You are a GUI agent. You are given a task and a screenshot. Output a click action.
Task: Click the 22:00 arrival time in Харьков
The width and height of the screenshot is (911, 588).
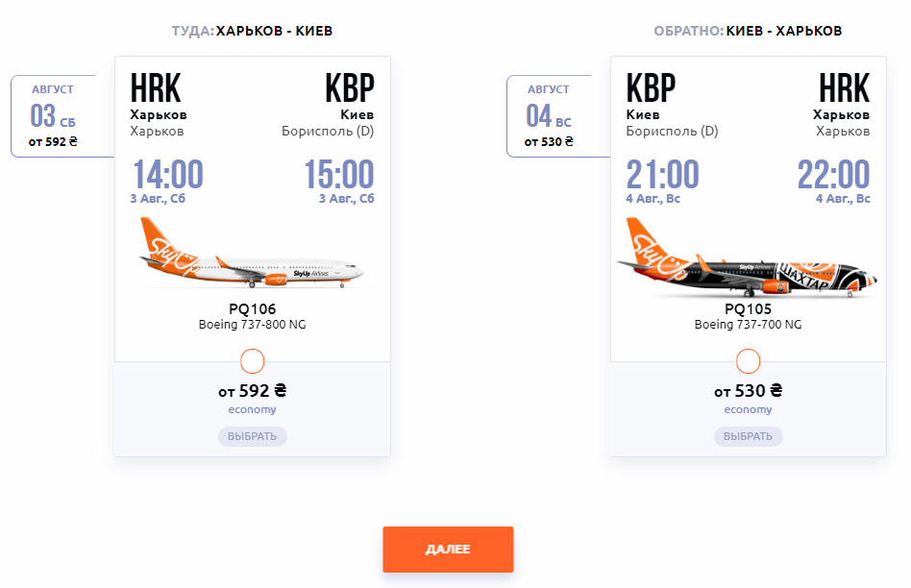pos(834,174)
